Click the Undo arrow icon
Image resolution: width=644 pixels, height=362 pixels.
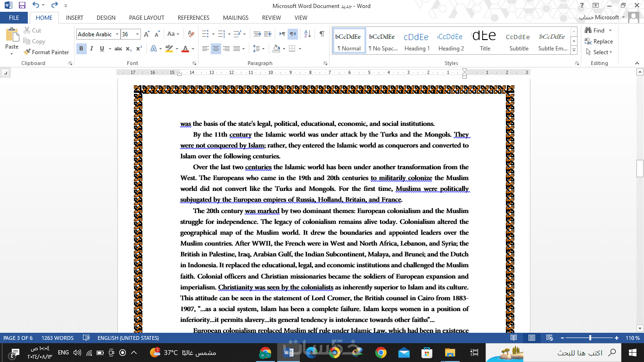point(36,6)
